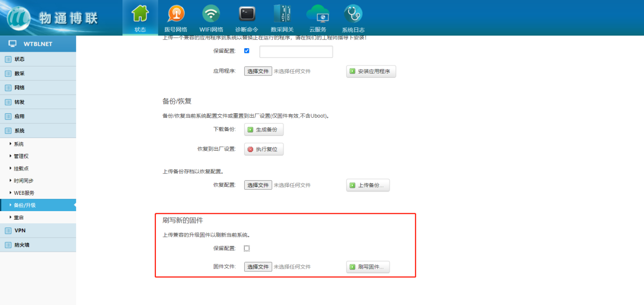This screenshot has width=644, height=305.
Task: Click the text field beside 保留配置
Action: [x=296, y=52]
